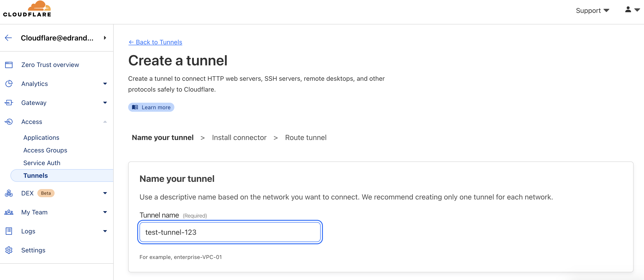Select Service Auth in sidebar
The height and width of the screenshot is (280, 644).
point(42,163)
